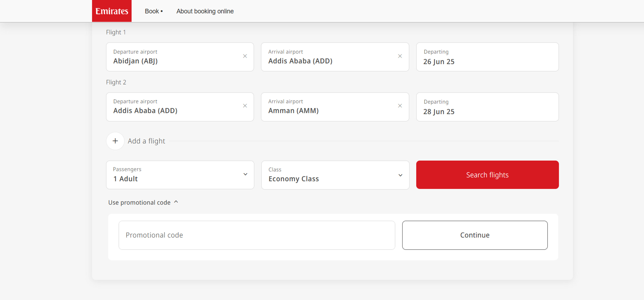
Task: Clear Abidjan (ABJ) departure airport
Action: [245, 56]
